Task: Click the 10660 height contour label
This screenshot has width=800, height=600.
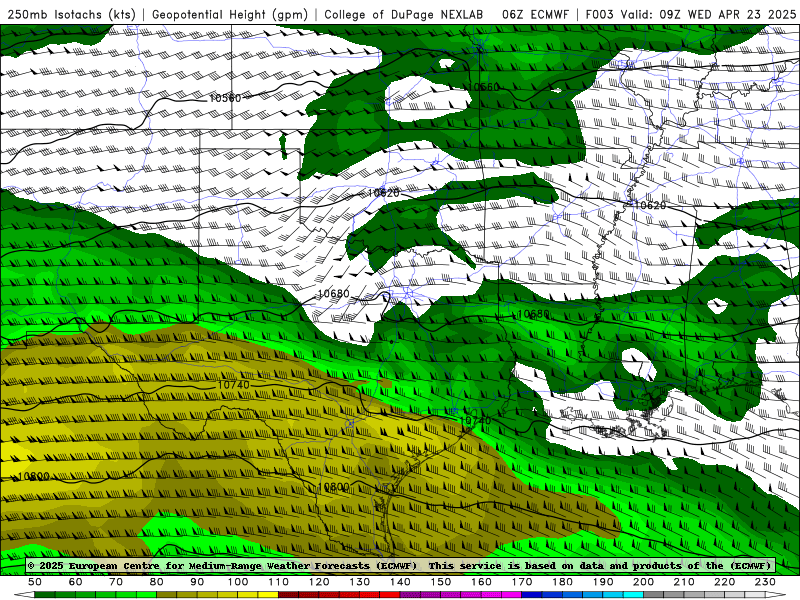Action: click(483, 87)
